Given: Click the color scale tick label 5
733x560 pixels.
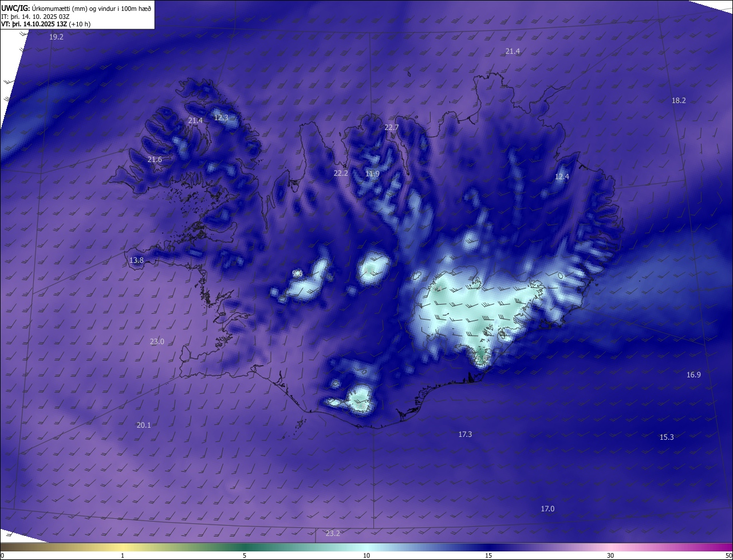Looking at the screenshot, I should (245, 556).
